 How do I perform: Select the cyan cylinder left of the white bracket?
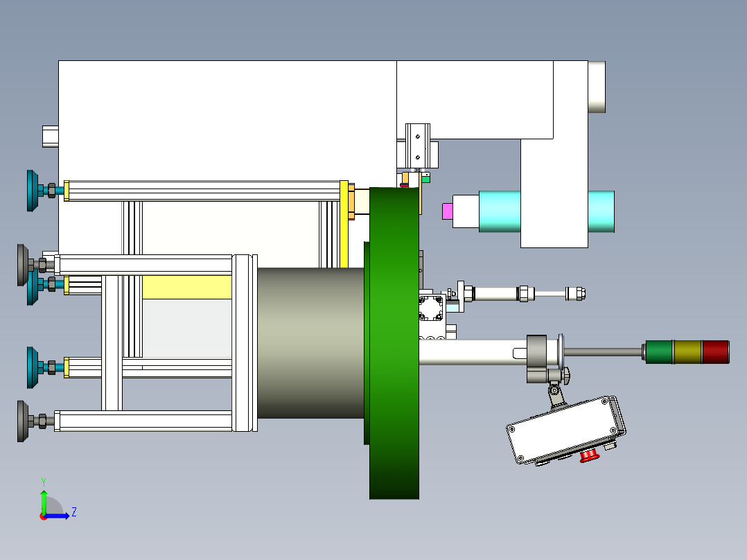pos(499,211)
